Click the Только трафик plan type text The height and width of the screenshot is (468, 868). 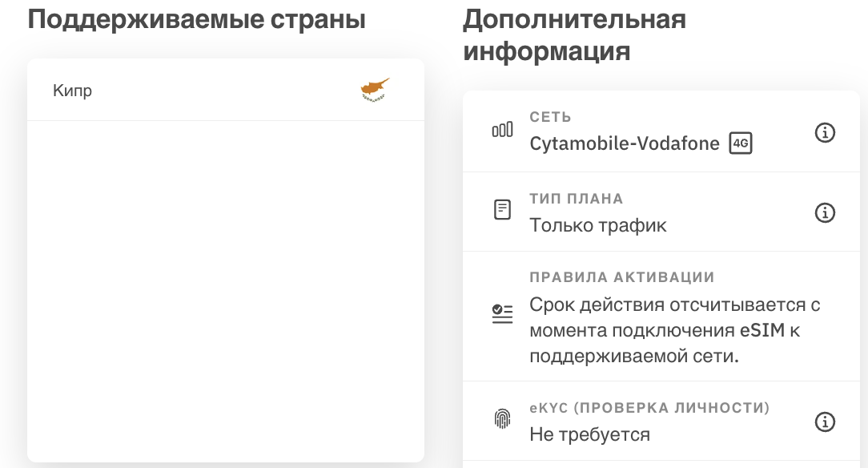click(598, 225)
